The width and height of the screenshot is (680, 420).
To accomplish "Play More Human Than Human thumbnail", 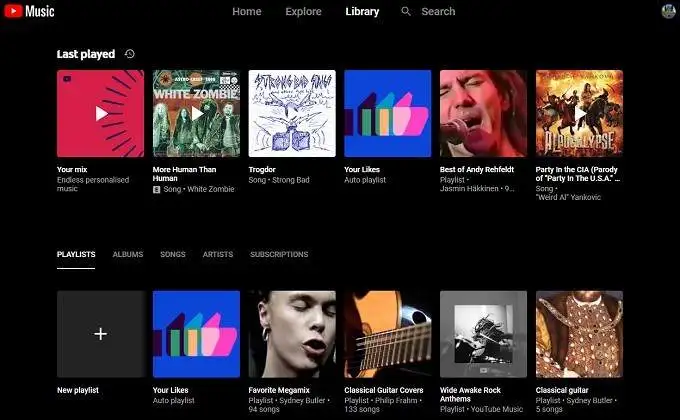I will 196,113.
